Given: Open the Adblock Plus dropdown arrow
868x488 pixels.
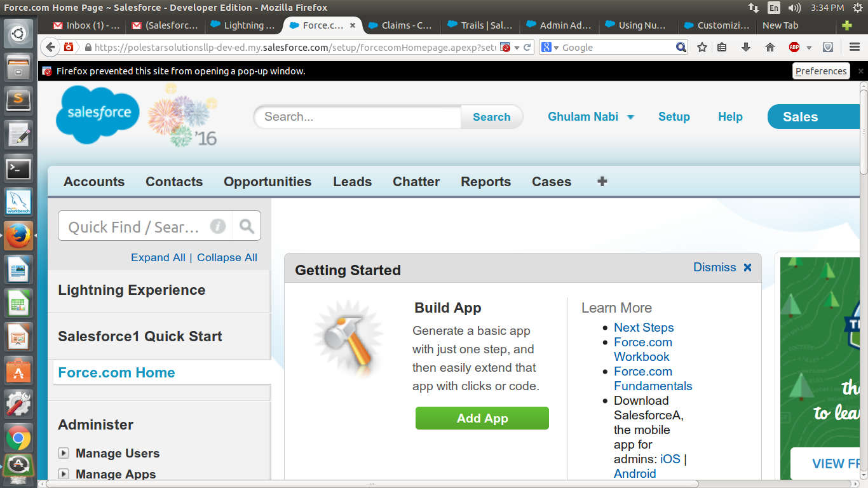Looking at the screenshot, I should (809, 48).
